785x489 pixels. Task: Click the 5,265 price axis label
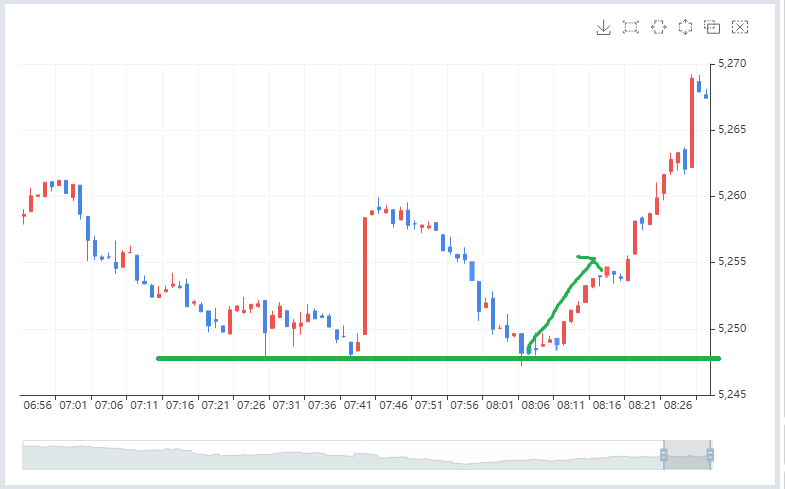[732, 130]
